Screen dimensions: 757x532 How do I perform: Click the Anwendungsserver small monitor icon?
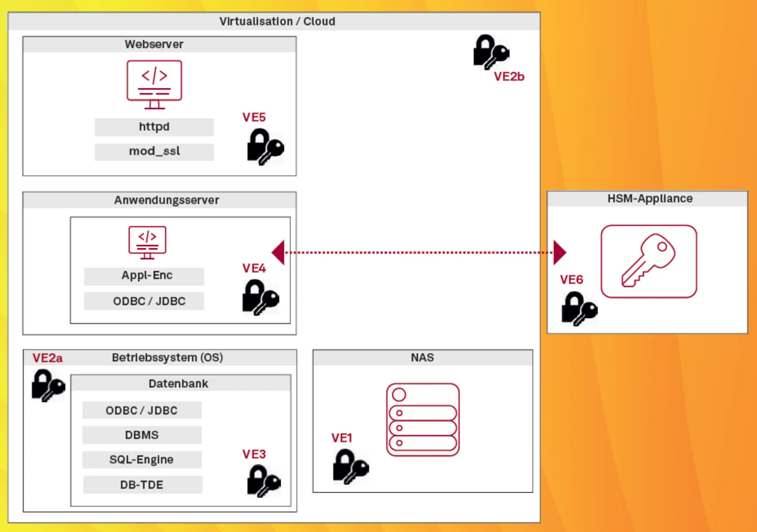point(147,242)
